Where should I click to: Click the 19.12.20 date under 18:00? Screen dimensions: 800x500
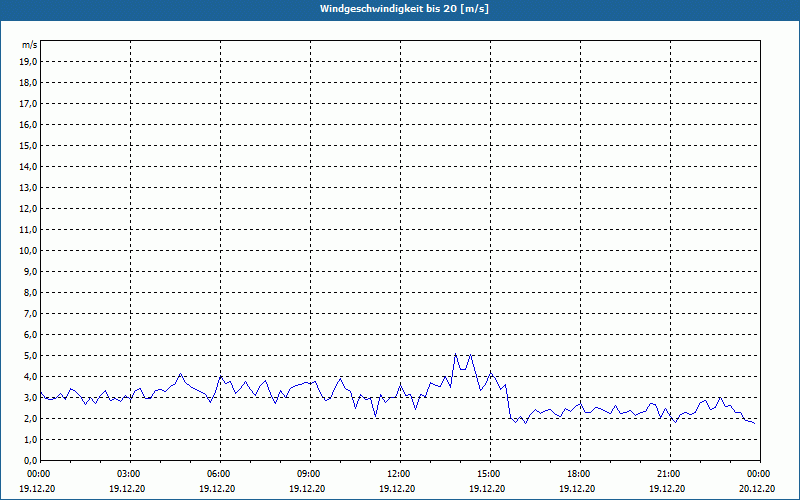[577, 489]
